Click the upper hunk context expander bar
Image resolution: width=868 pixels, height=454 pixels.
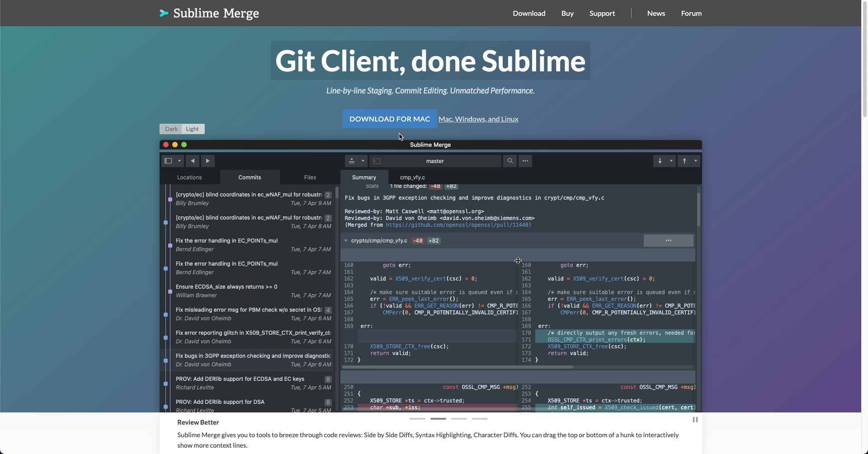pyautogui.click(x=518, y=255)
